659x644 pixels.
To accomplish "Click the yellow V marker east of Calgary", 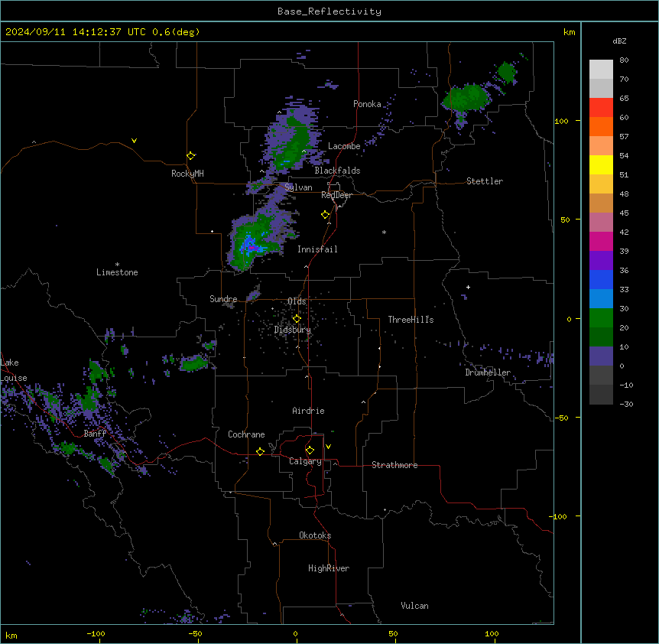I will click(328, 447).
